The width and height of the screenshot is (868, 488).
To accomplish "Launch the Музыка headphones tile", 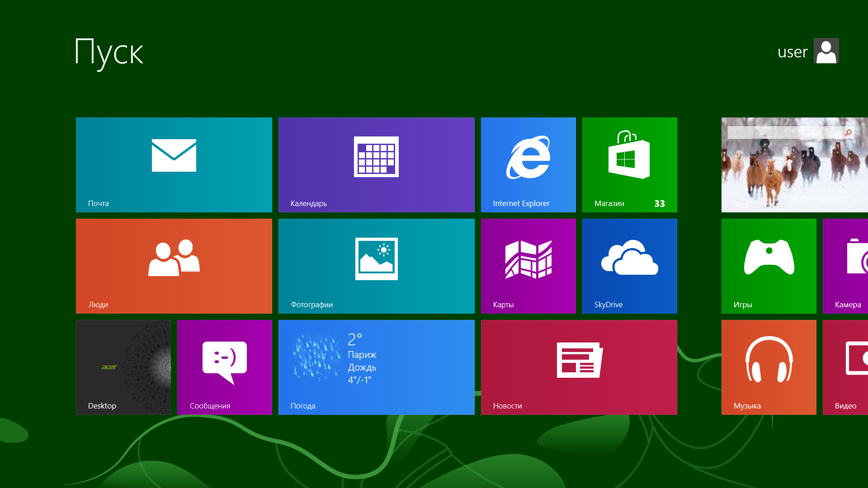I will [769, 367].
